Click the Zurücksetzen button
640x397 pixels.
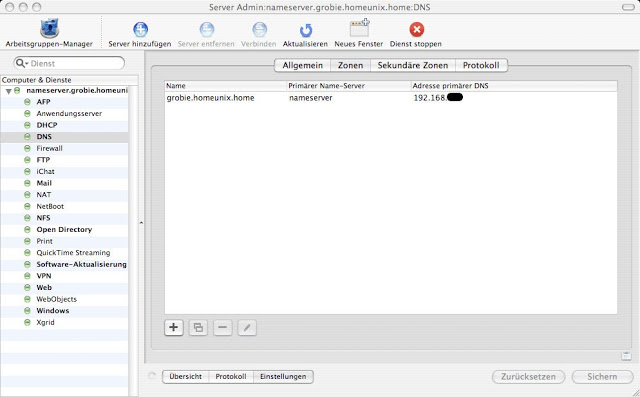click(x=528, y=377)
